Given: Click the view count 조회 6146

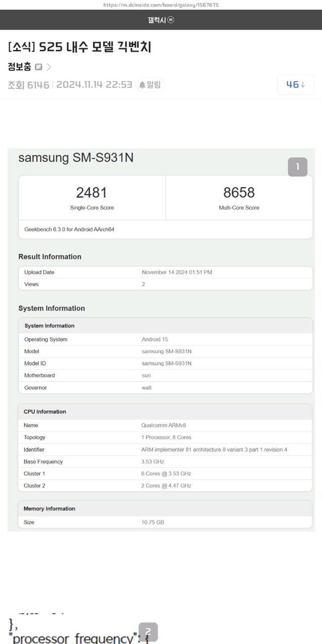Looking at the screenshot, I should [29, 85].
